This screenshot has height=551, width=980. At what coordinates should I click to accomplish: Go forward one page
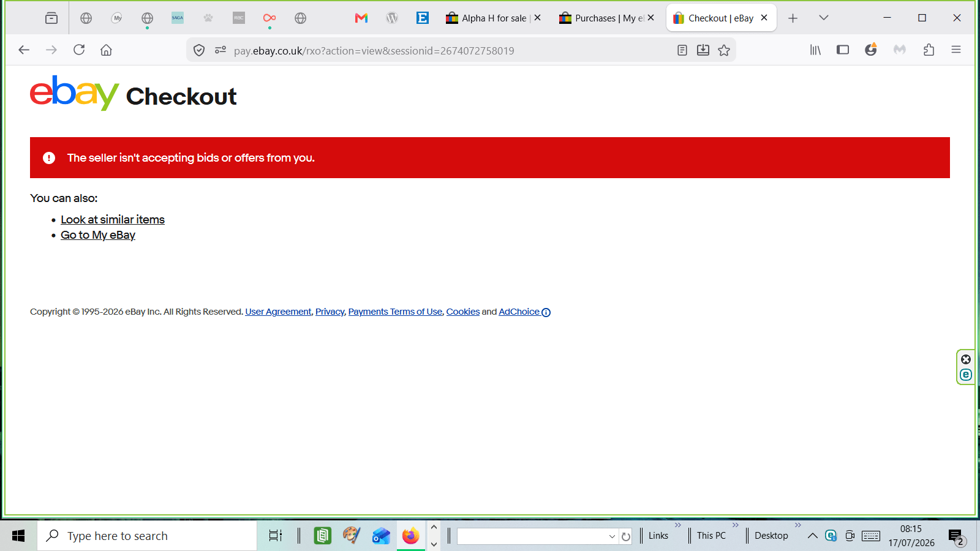(51, 50)
